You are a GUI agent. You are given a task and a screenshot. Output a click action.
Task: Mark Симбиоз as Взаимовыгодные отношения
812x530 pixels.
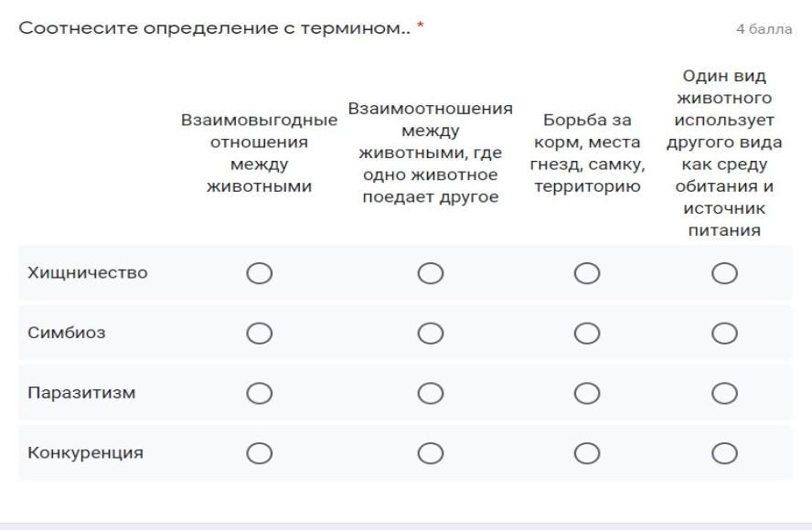pyautogui.click(x=260, y=334)
